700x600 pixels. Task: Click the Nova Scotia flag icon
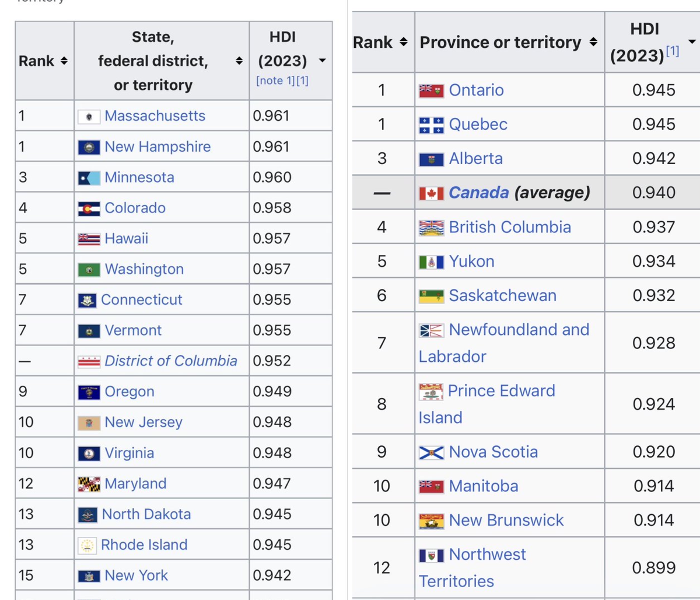pyautogui.click(x=431, y=452)
